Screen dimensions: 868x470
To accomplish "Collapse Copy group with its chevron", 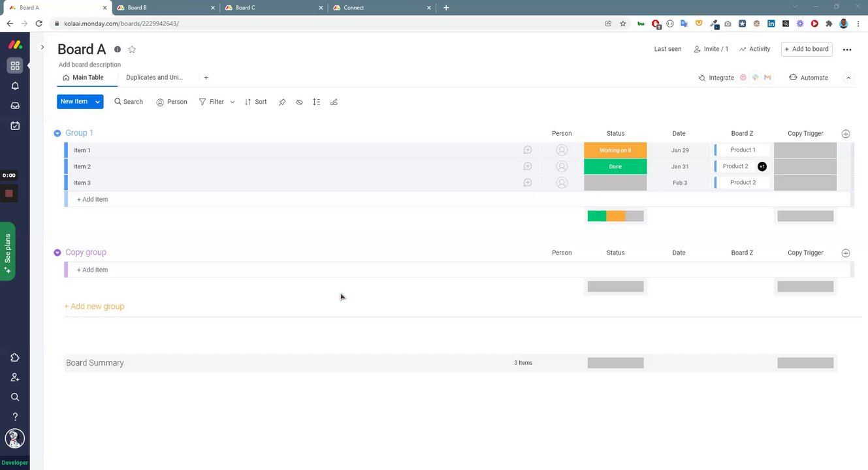I will click(x=57, y=253).
